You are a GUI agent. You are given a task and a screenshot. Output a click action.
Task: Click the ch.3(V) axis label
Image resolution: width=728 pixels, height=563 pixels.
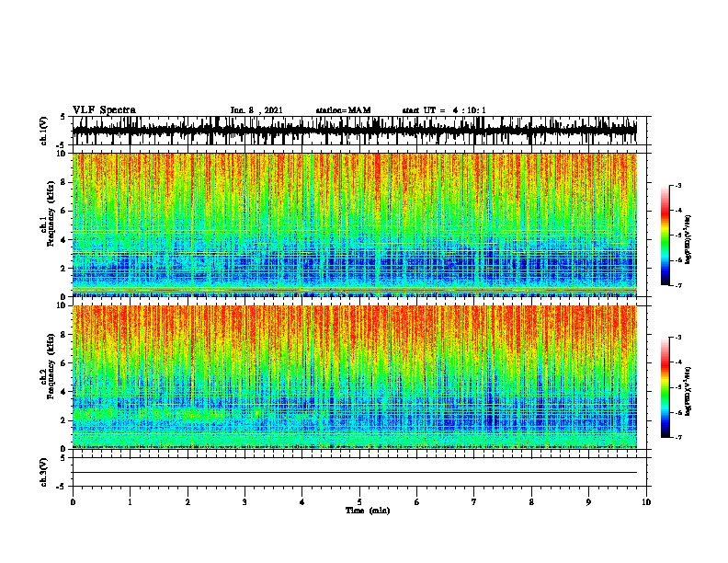coord(44,472)
